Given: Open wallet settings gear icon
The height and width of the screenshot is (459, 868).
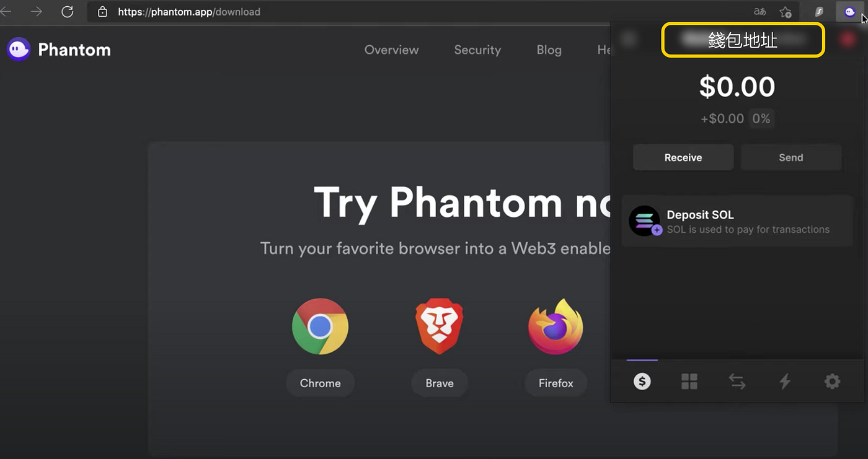Looking at the screenshot, I should coord(832,381).
